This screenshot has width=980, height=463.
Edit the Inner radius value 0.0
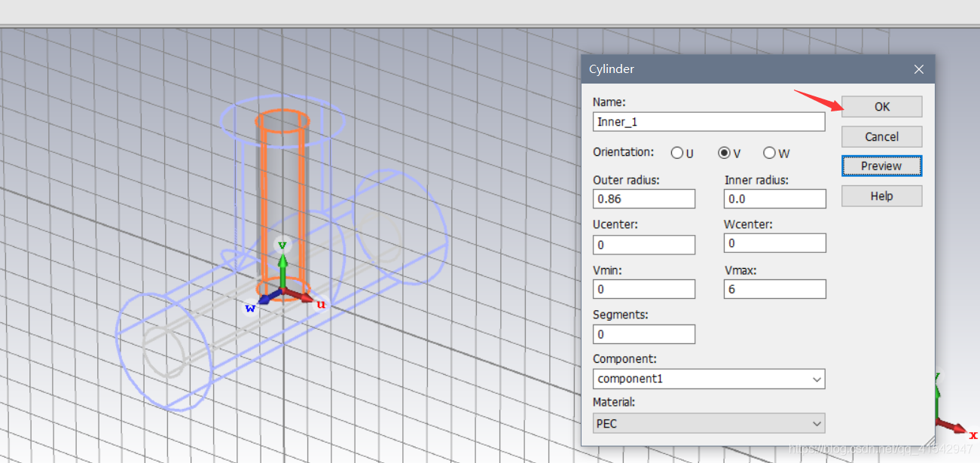pyautogui.click(x=775, y=199)
